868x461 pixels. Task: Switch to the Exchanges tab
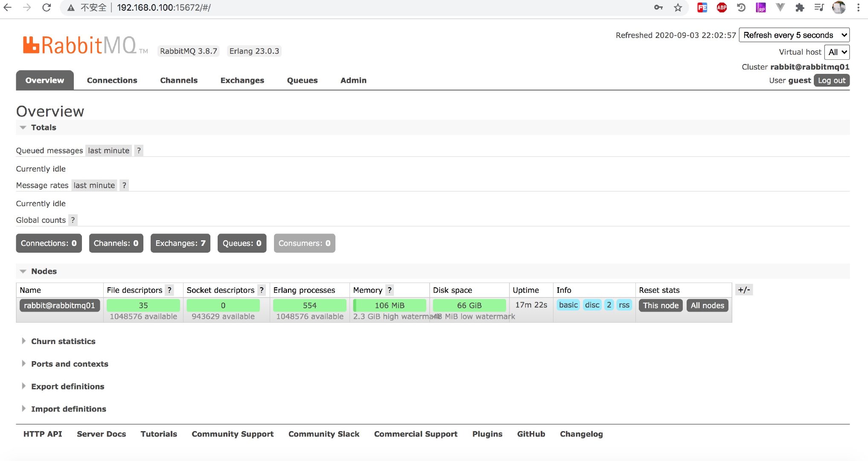[x=242, y=80]
